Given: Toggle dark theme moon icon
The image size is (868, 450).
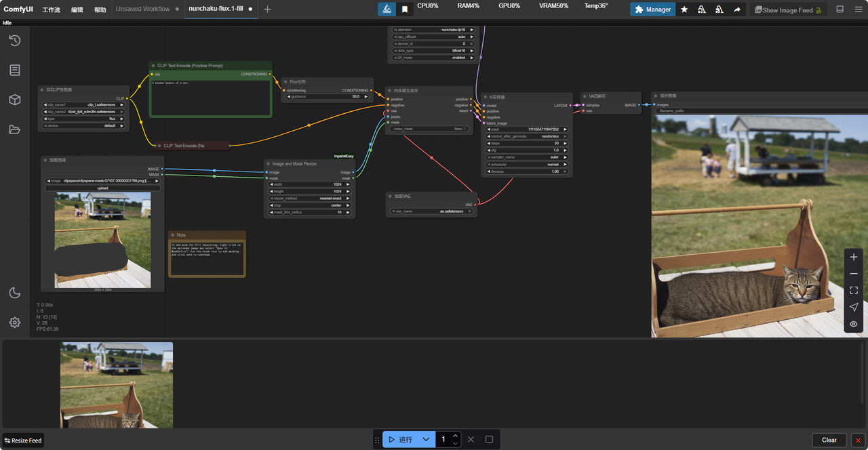Looking at the screenshot, I should tap(14, 293).
